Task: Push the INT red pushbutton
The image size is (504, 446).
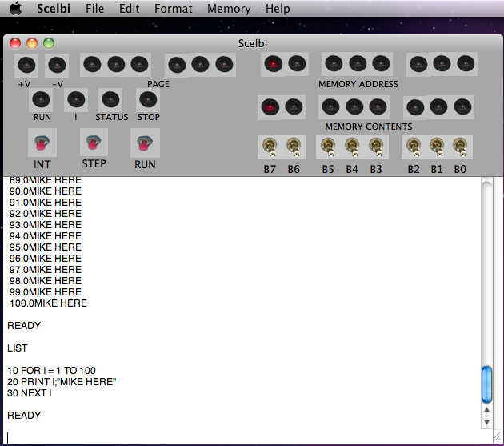Action: pyautogui.click(x=42, y=143)
